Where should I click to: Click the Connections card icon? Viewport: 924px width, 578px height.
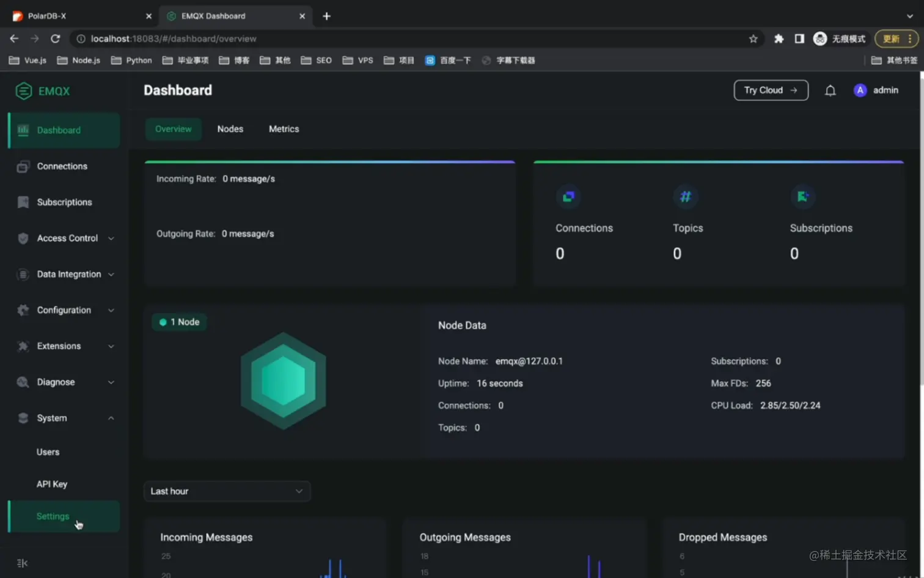pos(568,196)
